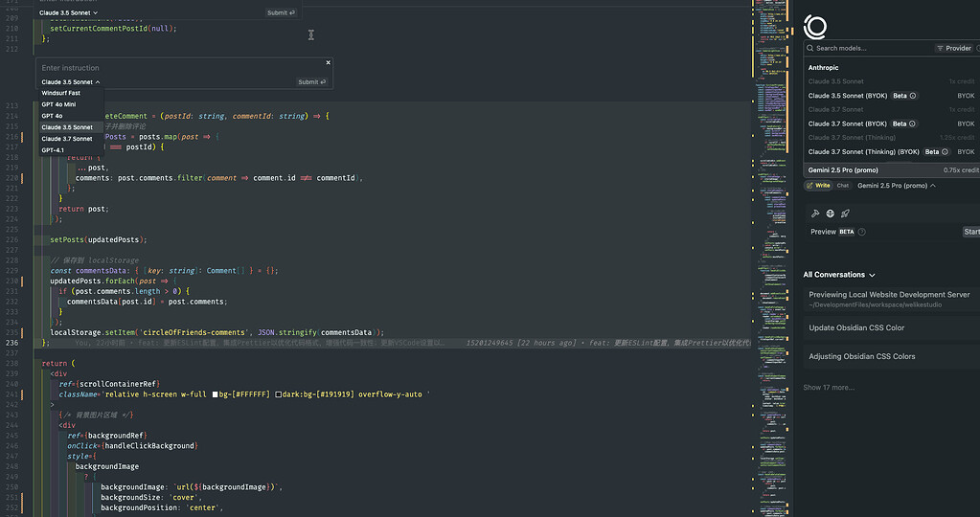Click the dark #191919 color swatch

click(279, 394)
